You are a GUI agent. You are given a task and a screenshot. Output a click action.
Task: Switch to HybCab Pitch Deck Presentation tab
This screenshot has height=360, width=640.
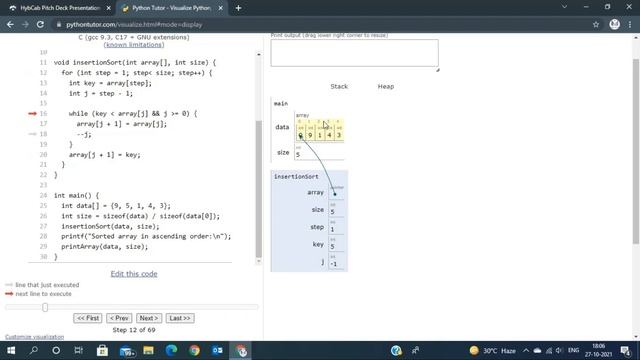click(x=58, y=8)
